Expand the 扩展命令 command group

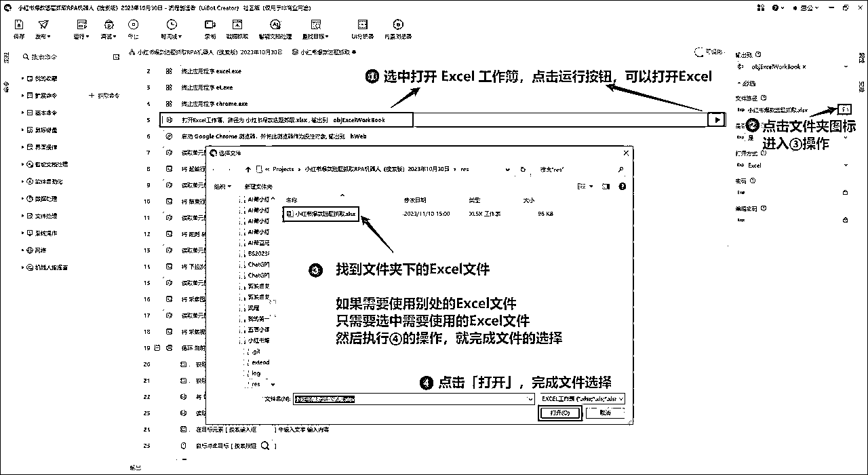(22, 96)
